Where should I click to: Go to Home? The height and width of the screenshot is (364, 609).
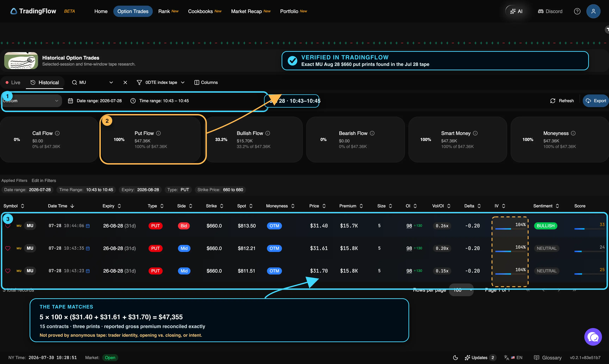(x=101, y=11)
